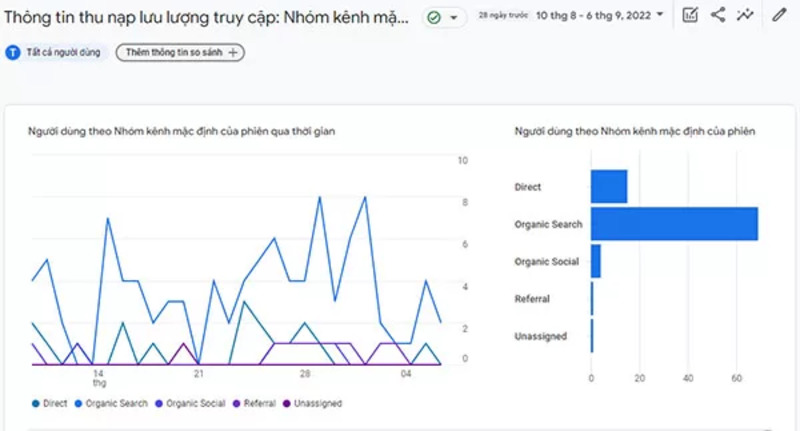Click the Direct bar in bar chart
800x431 pixels.
tap(609, 186)
